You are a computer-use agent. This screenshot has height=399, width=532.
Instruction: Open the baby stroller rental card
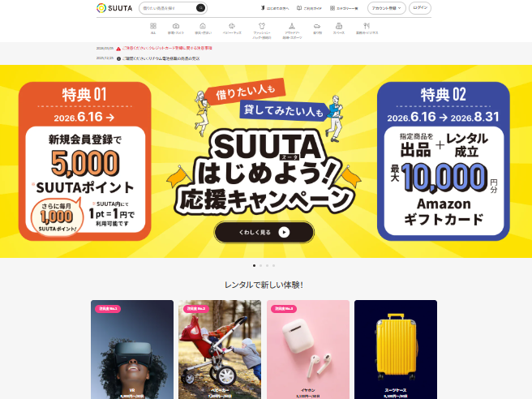[x=220, y=350]
